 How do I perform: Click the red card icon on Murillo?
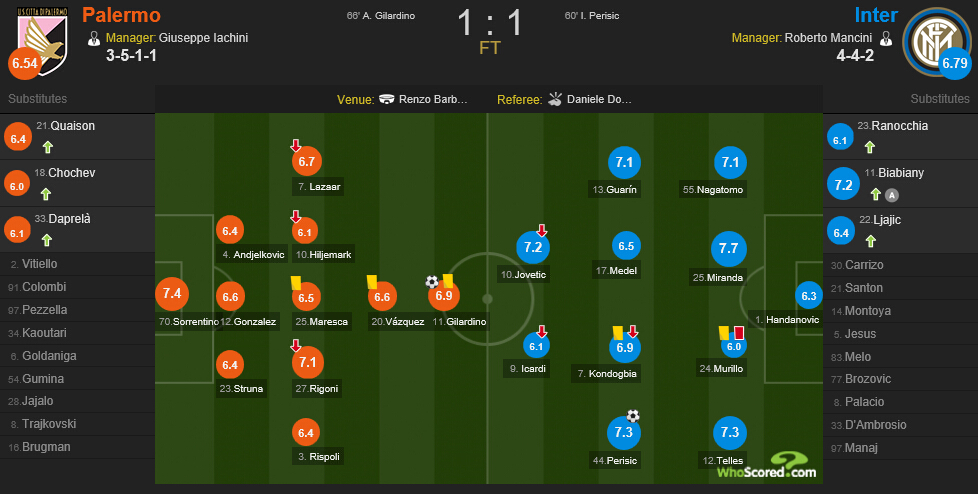coord(739,332)
